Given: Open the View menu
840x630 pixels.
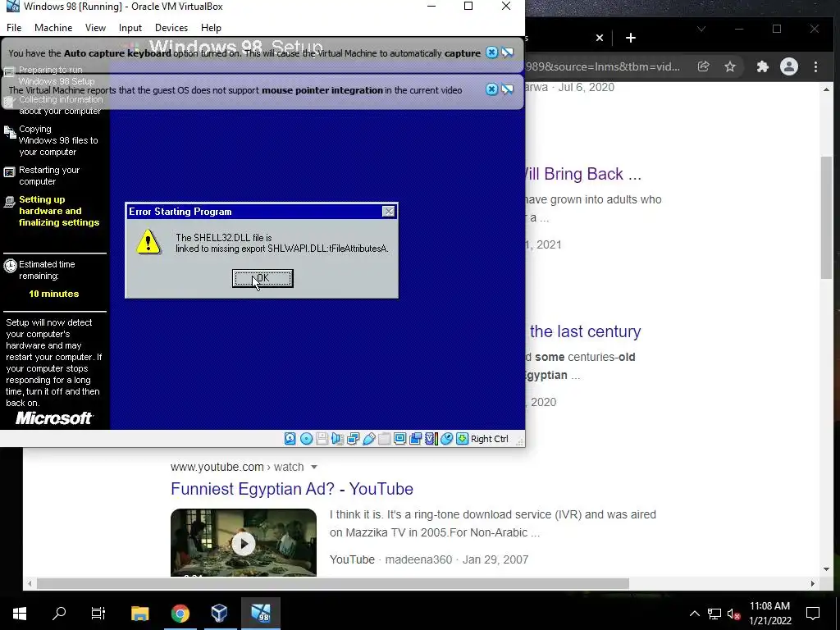Looking at the screenshot, I should [95, 28].
